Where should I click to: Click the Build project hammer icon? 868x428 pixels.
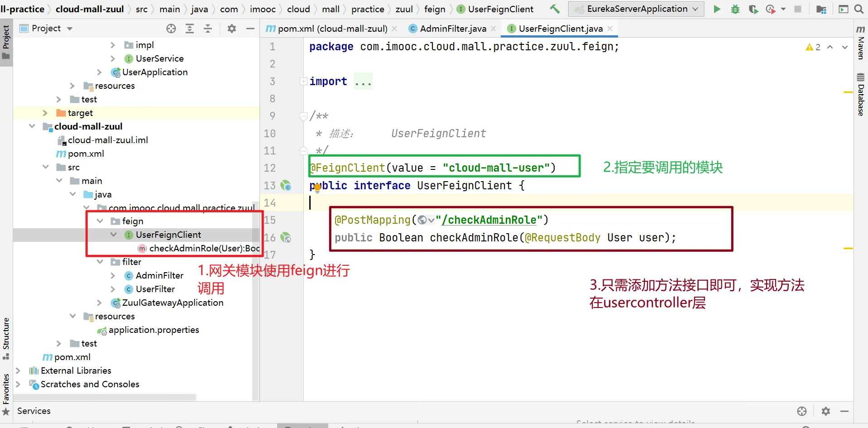pyautogui.click(x=555, y=9)
